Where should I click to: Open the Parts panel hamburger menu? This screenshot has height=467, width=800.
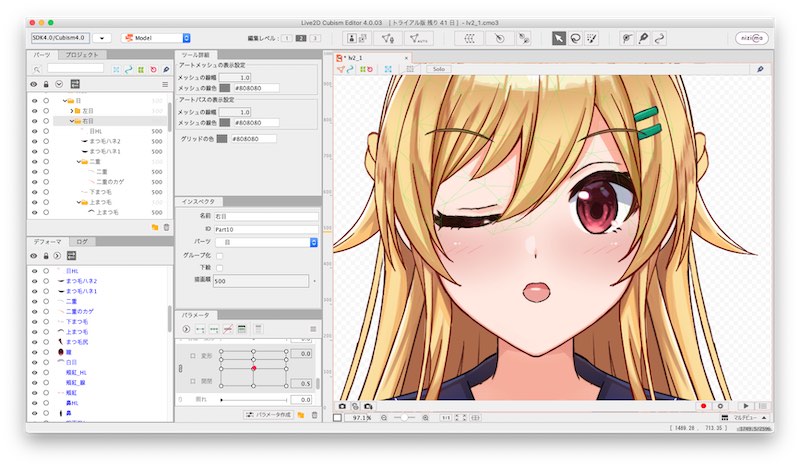165,84
